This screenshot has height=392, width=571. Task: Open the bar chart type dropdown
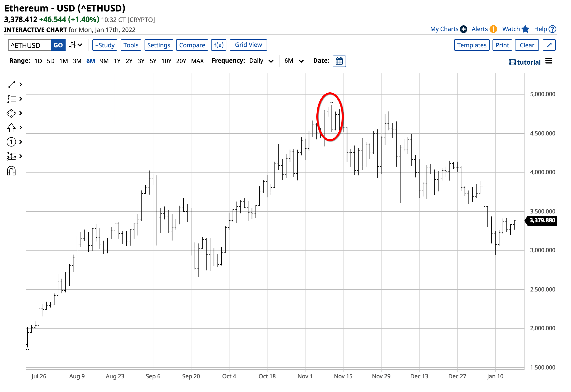point(76,45)
